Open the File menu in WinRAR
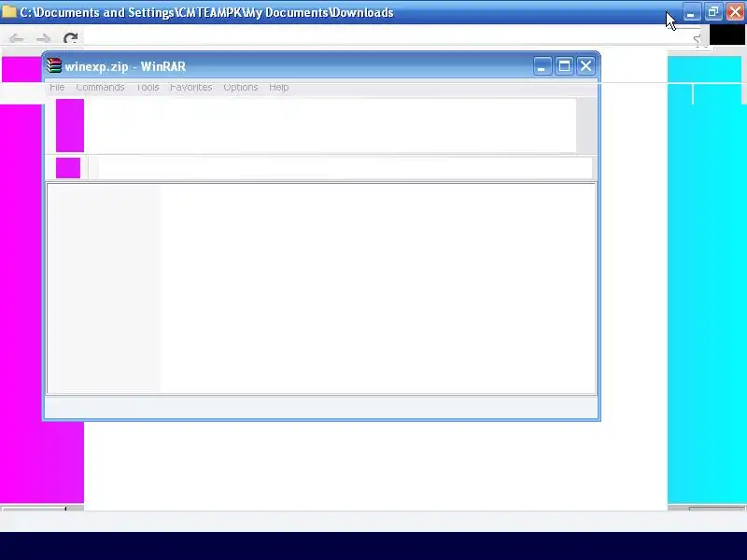Image resolution: width=747 pixels, height=560 pixels. coord(57,88)
